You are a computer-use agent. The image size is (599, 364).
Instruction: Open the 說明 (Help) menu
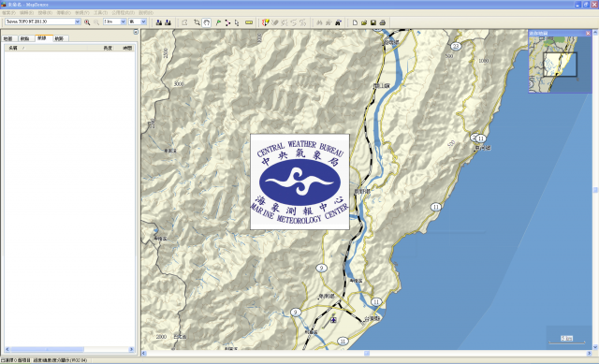click(146, 13)
